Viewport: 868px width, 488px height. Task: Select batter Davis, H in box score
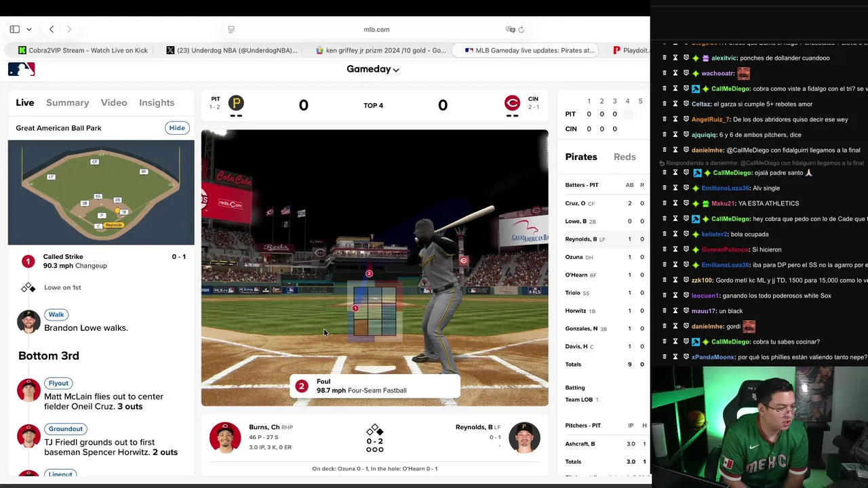[x=576, y=346]
